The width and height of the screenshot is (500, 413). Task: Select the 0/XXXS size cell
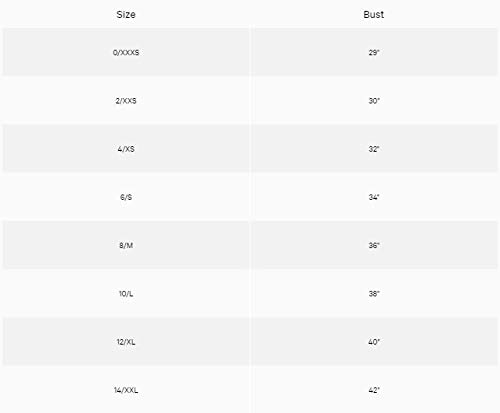[126, 52]
